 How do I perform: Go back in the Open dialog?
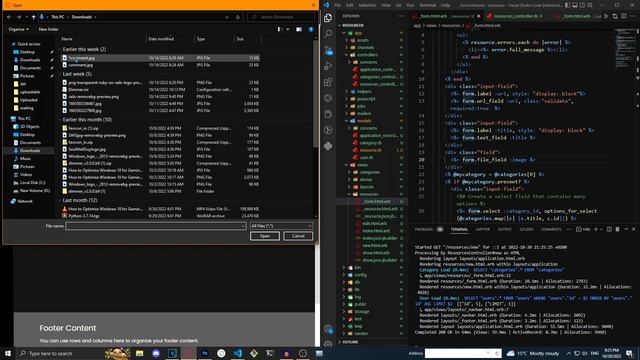(x=9, y=17)
